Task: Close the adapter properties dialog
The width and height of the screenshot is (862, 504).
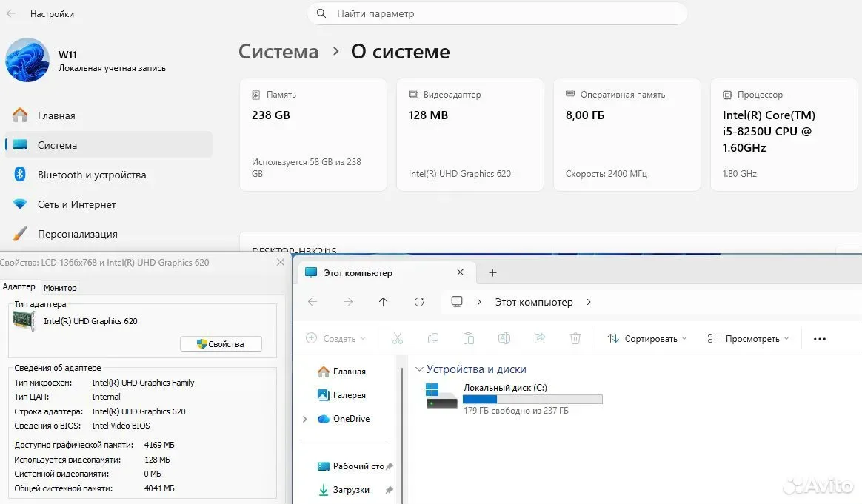Action: click(x=281, y=262)
